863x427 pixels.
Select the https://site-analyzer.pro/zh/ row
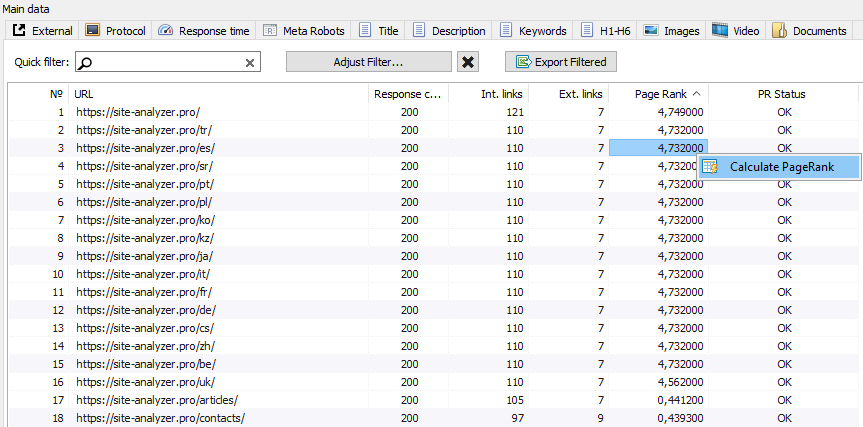(433, 346)
